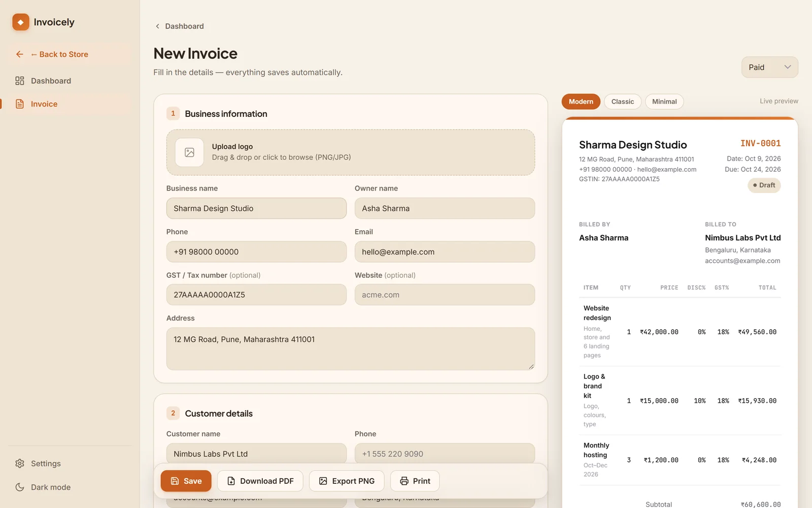This screenshot has height=508, width=812.
Task: Click the Settings label in sidebar
Action: [x=46, y=463]
